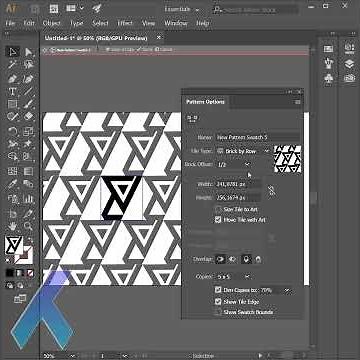Select the Mesh tool
Viewport: 360px width, 360px height.
pos(13,171)
